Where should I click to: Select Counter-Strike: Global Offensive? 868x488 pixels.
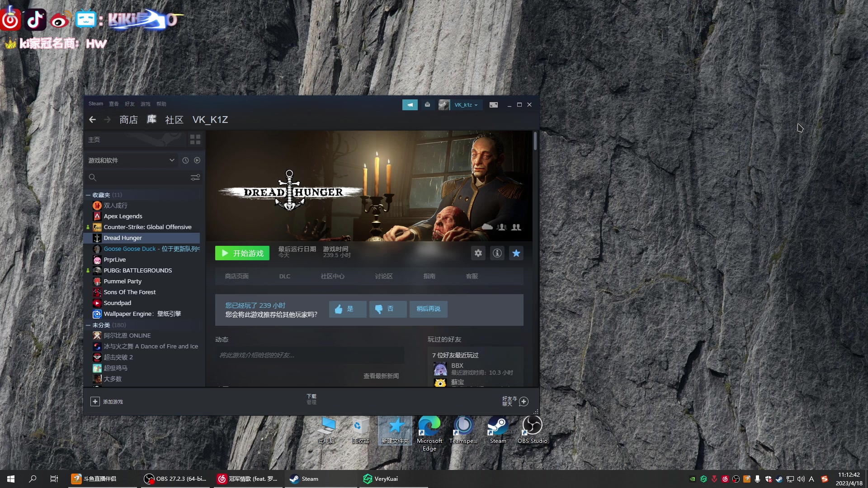coord(148,227)
